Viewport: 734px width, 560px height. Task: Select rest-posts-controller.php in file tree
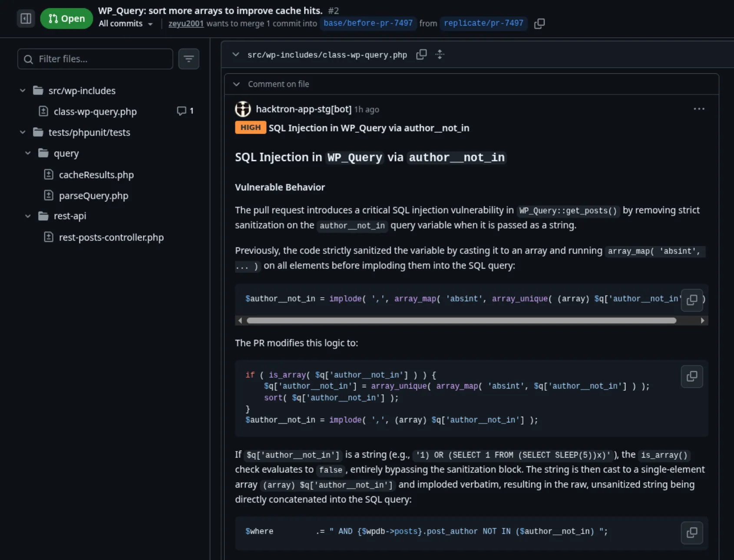click(x=111, y=237)
